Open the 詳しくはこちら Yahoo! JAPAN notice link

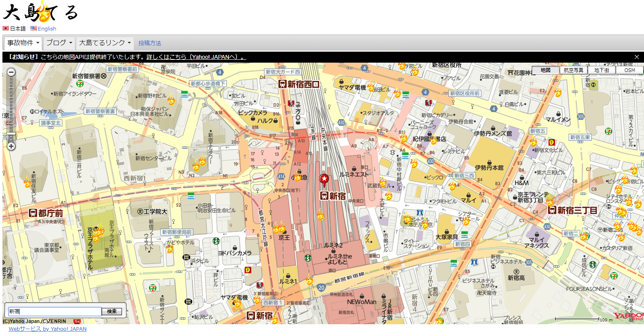point(196,57)
